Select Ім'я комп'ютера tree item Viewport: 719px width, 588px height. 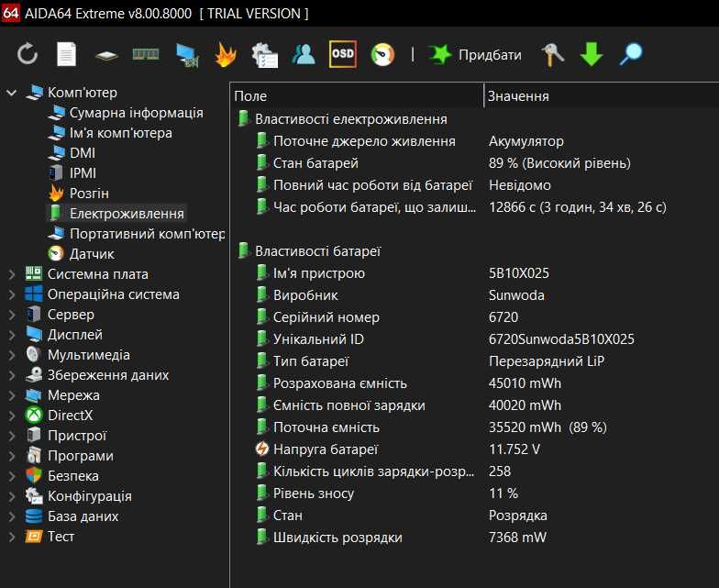coord(121,133)
